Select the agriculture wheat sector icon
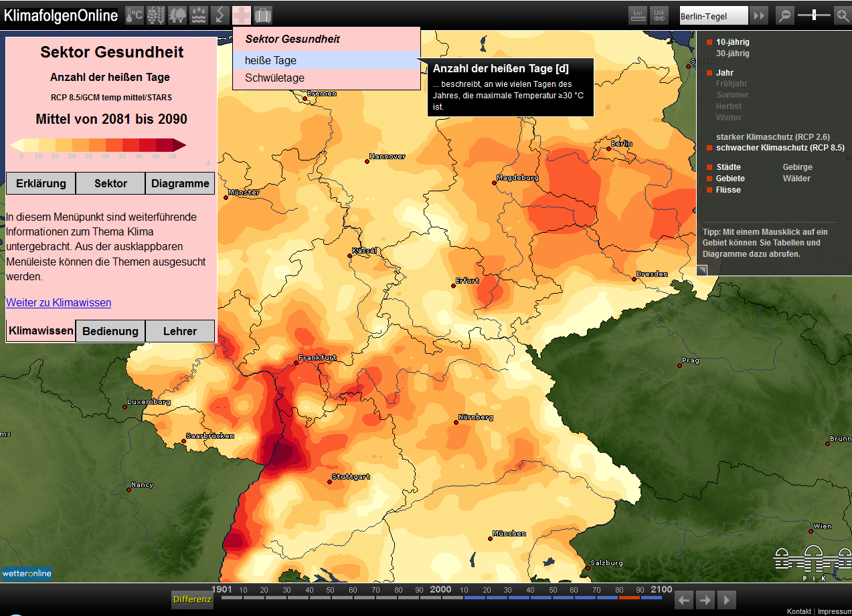 (156, 15)
